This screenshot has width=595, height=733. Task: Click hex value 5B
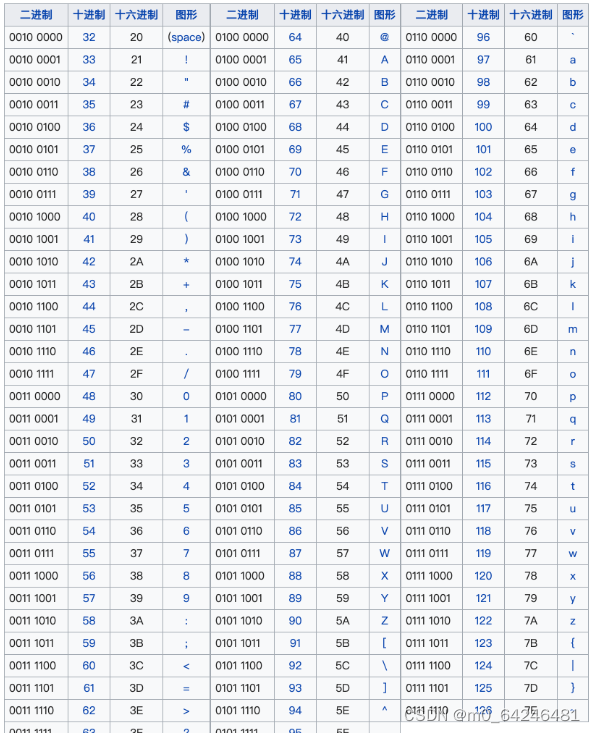click(342, 643)
